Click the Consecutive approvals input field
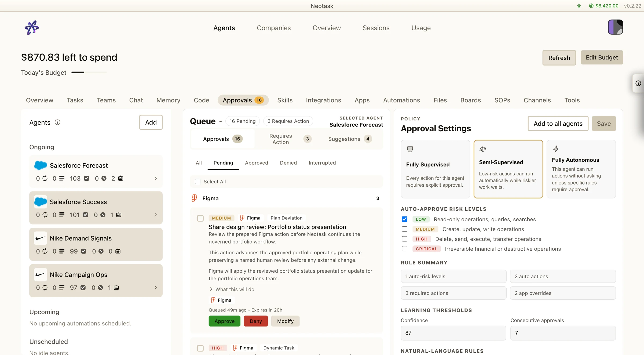 (x=563, y=333)
